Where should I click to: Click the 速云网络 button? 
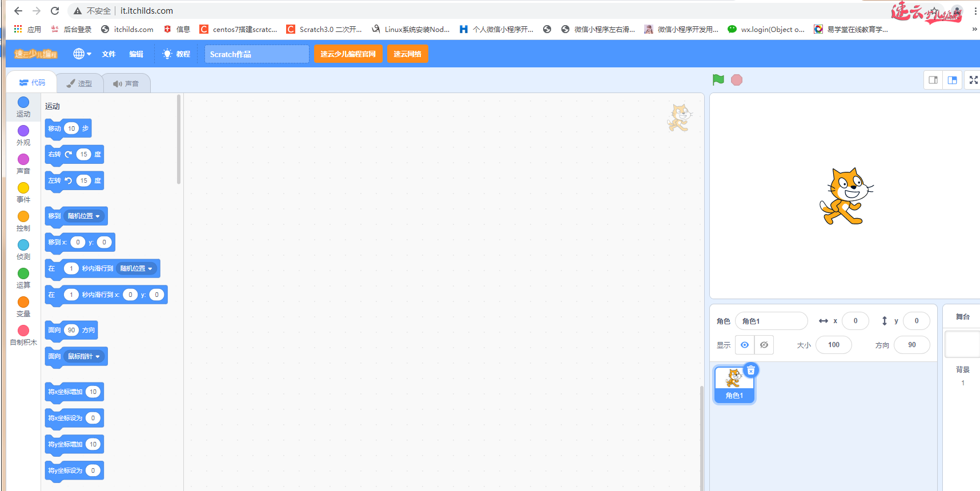[x=407, y=54]
